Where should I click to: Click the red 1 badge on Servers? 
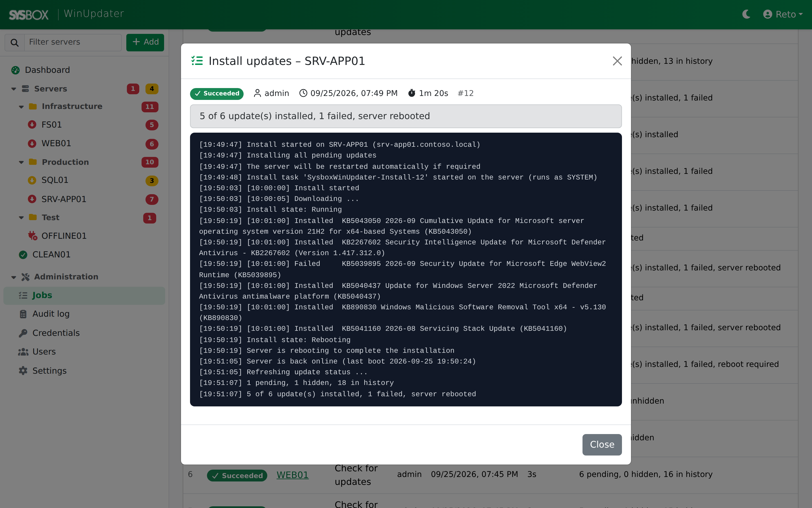133,89
